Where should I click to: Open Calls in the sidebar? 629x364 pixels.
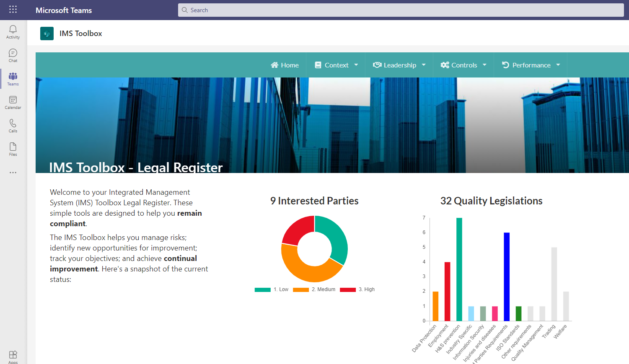13,126
